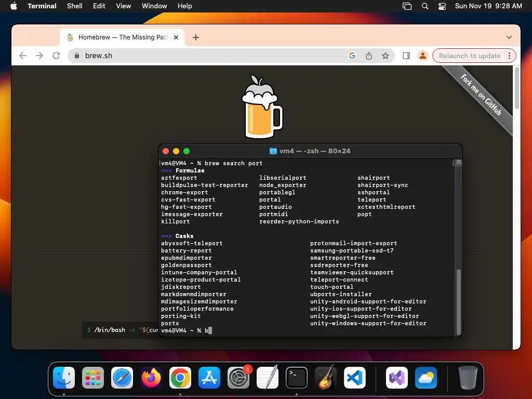The width and height of the screenshot is (532, 399).
Task: Click the Chrome page scrollbar thumb
Action: click(x=517, y=88)
